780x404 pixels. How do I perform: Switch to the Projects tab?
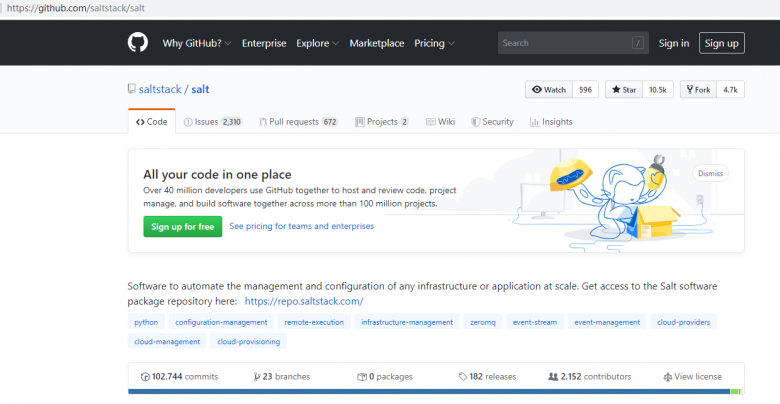(x=382, y=122)
